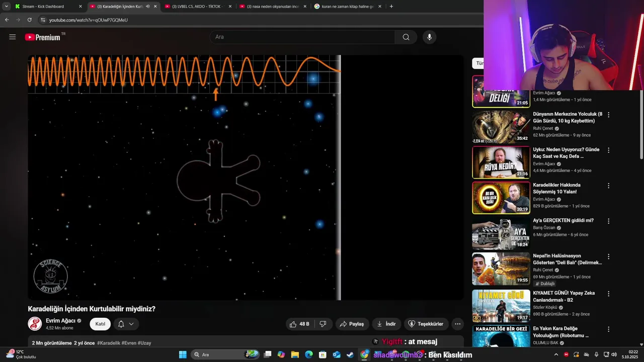This screenshot has width=644, height=362.
Task: Open Steam from taskbar
Action: coord(350,354)
